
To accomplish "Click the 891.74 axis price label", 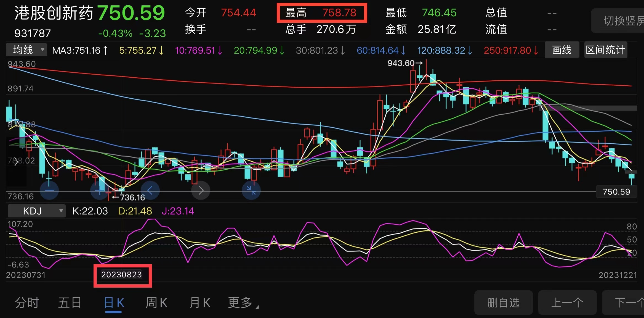I will [20, 89].
